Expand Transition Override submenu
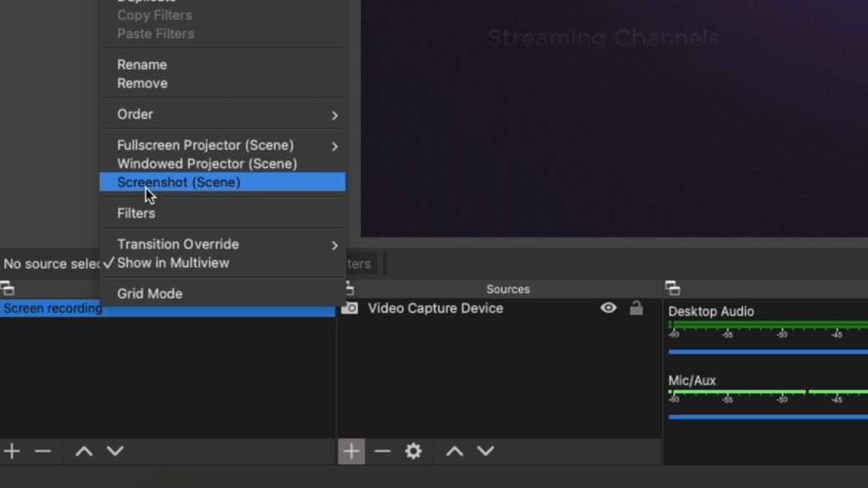Screen dimensions: 868x488 point(223,245)
